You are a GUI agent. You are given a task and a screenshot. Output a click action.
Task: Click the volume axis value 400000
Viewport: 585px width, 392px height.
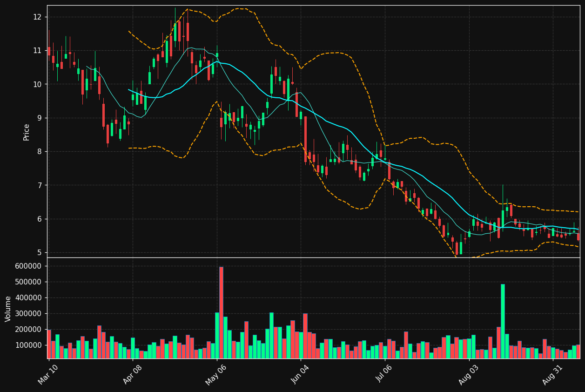click(x=28, y=298)
